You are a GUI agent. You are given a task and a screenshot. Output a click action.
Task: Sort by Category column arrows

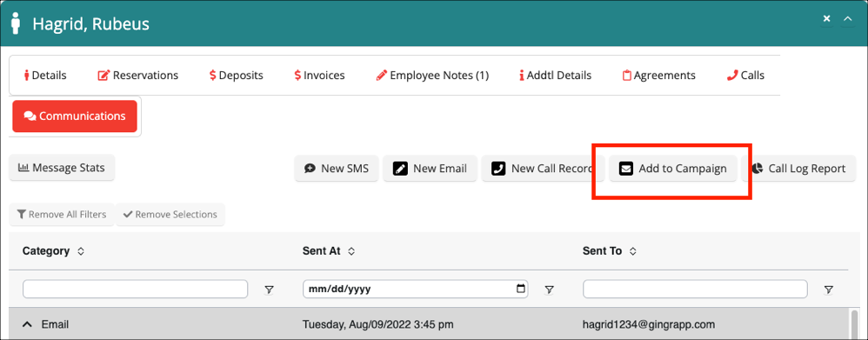click(81, 251)
